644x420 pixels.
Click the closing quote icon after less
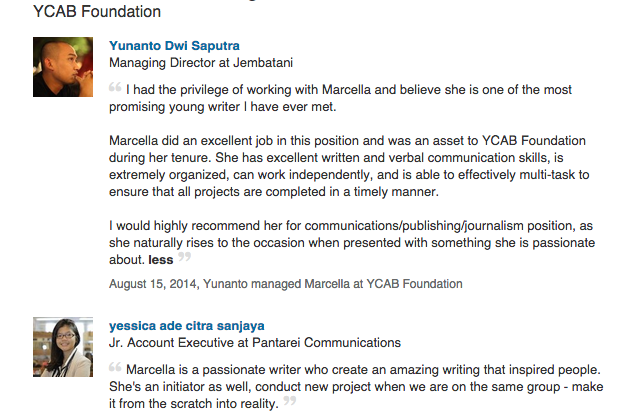tap(184, 257)
